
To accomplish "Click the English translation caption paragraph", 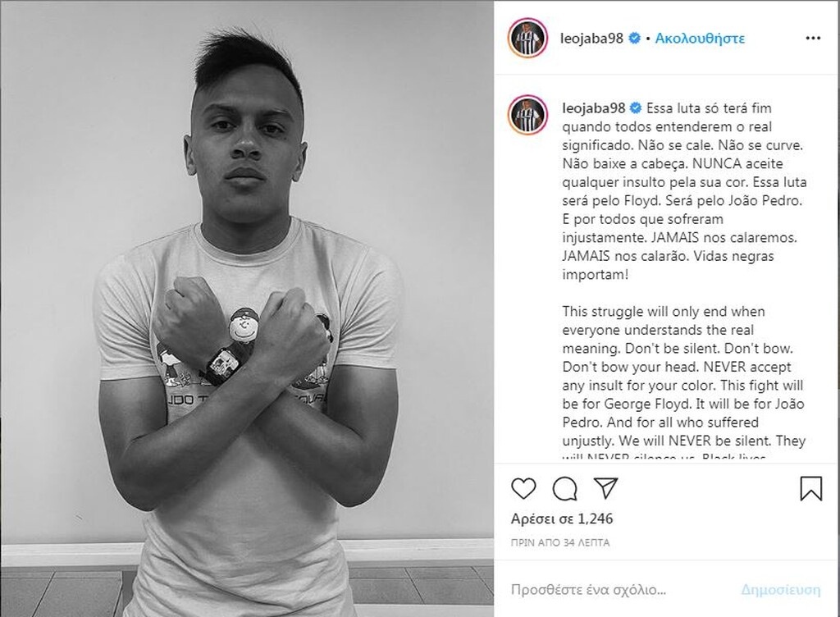I will coord(684,383).
